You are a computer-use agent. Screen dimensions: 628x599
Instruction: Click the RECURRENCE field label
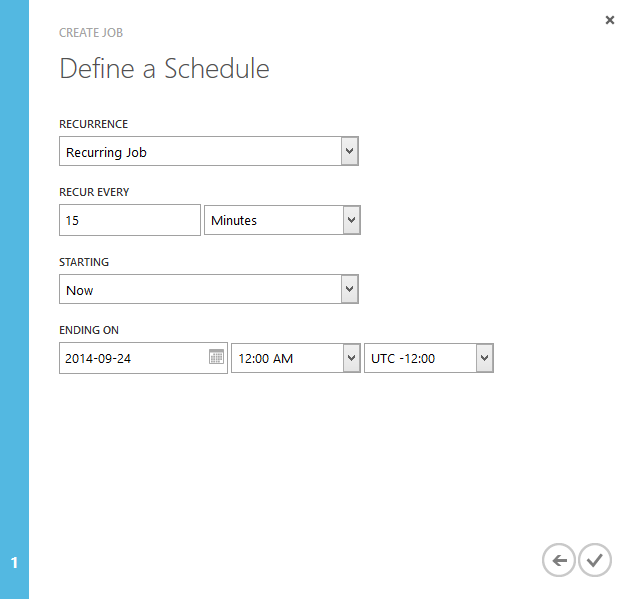click(93, 124)
